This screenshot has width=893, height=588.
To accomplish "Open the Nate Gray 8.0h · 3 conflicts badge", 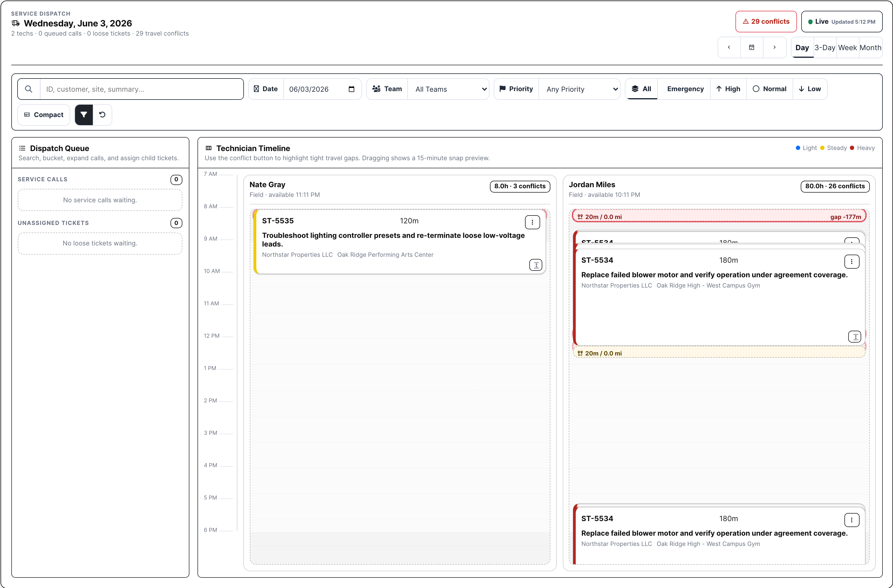I will coord(520,186).
